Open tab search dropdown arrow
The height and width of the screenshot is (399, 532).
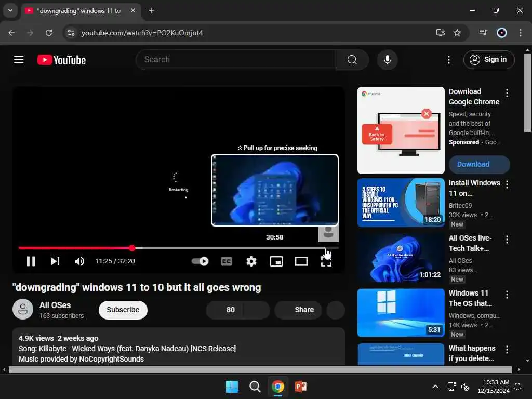(x=10, y=10)
